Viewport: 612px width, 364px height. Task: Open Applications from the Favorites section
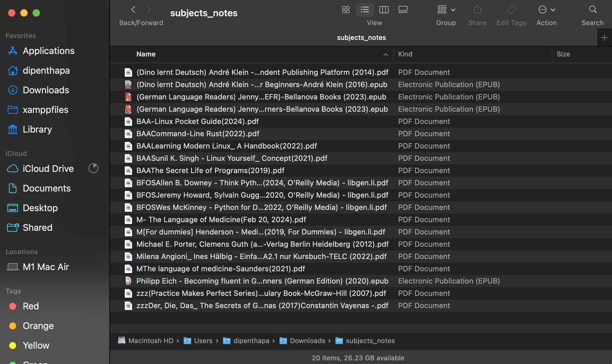[49, 51]
